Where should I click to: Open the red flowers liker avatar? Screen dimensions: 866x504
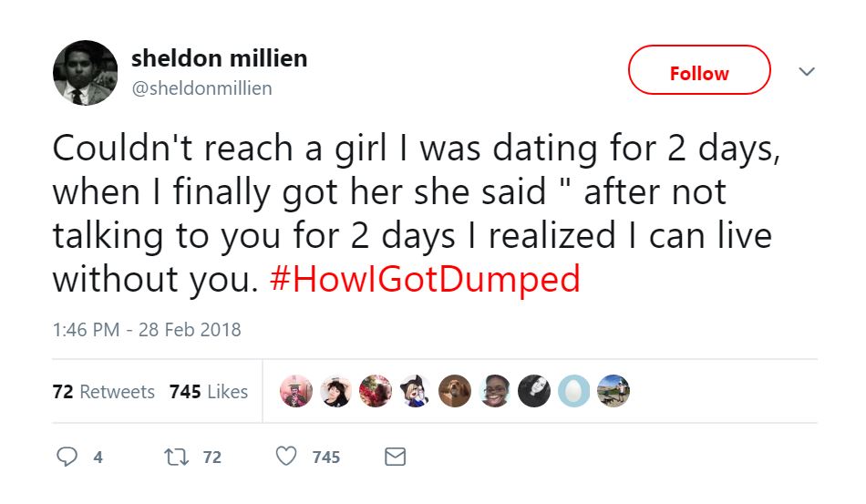coord(376,391)
